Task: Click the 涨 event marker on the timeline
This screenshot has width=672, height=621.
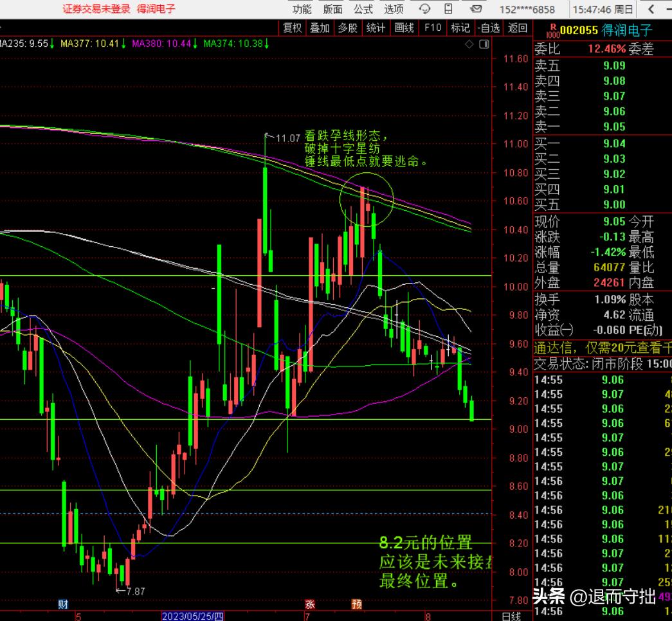Action: [x=310, y=604]
